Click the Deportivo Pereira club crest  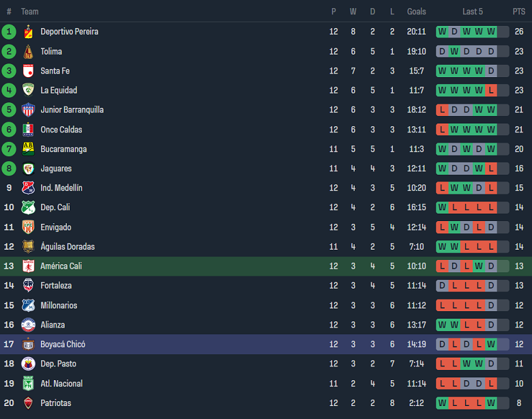(28, 32)
